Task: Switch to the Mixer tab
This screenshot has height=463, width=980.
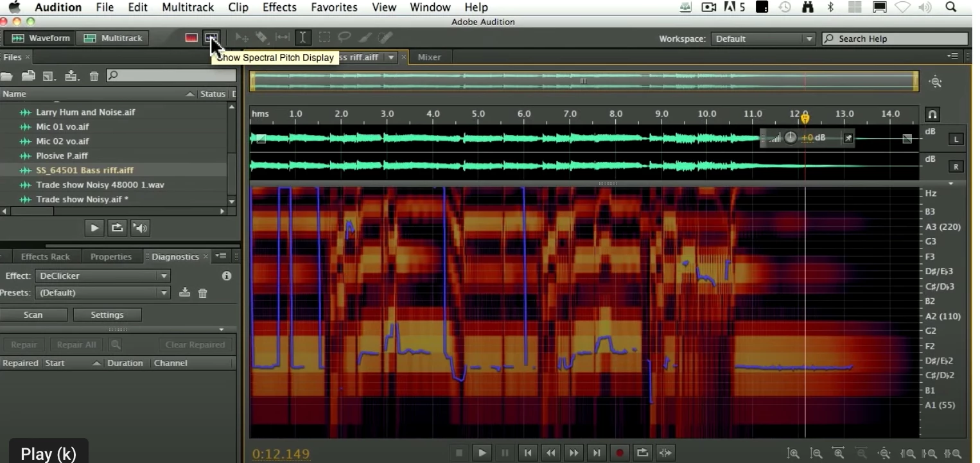Action: coord(429,57)
